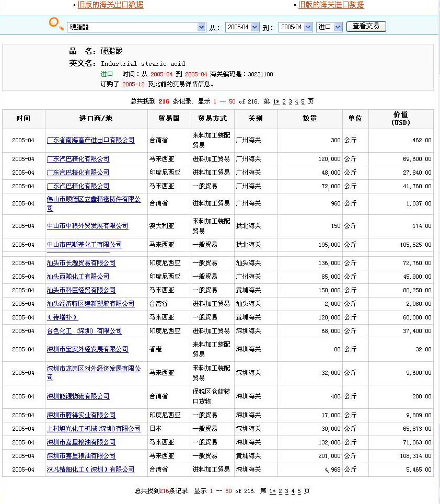Open 汕头市长源贸易有限公司 link

81,263
